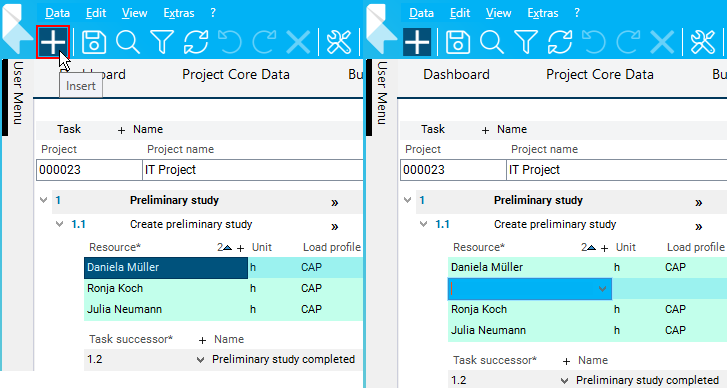This screenshot has height=388, width=728.
Task: Expand » details for Preliminary study, left window
Action: (335, 202)
